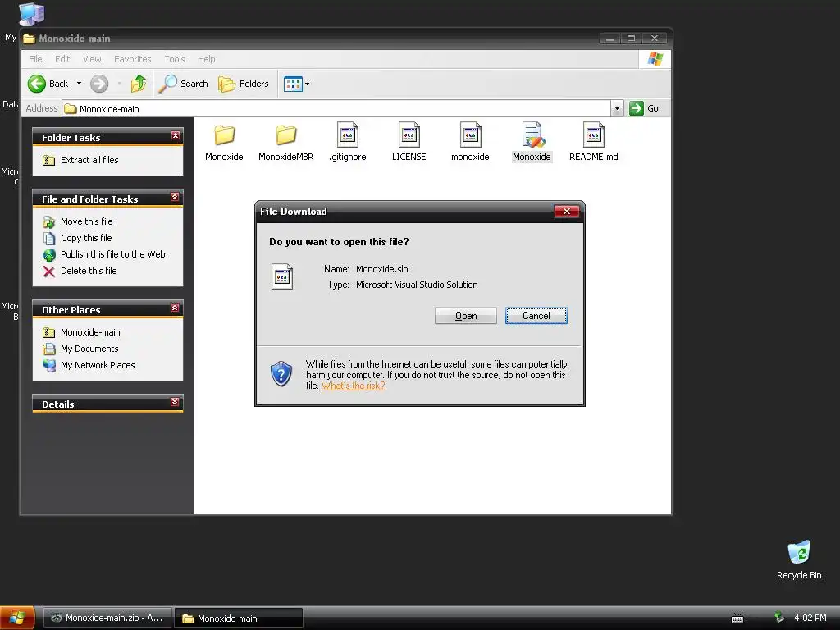Screen dimensions: 840x630
Task: Expand the Details panel
Action: (x=175, y=402)
